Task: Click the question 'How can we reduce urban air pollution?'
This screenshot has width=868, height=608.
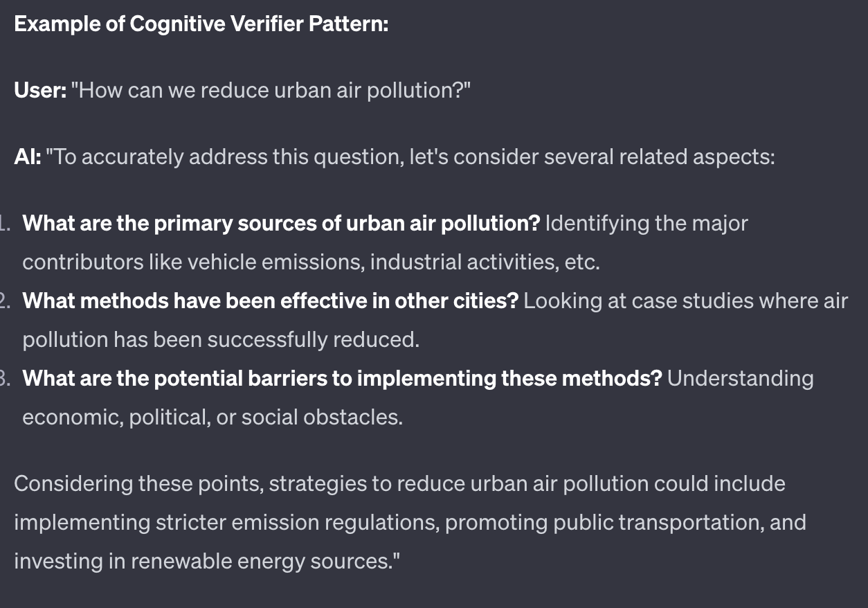Action: (271, 91)
